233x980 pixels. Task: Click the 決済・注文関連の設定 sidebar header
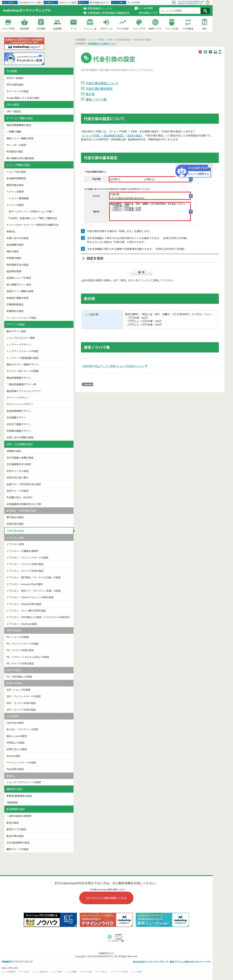[39, 444]
